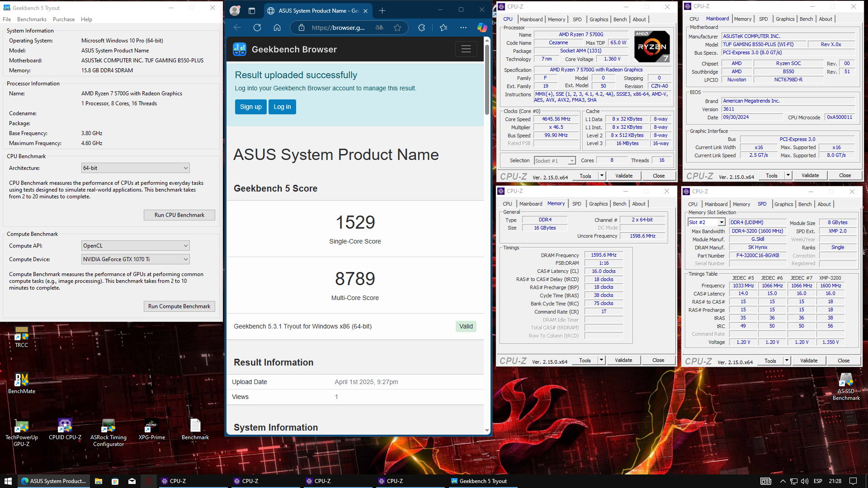This screenshot has width=868, height=488.
Task: Open XPG-Prime desktop shortcut
Action: [x=151, y=429]
